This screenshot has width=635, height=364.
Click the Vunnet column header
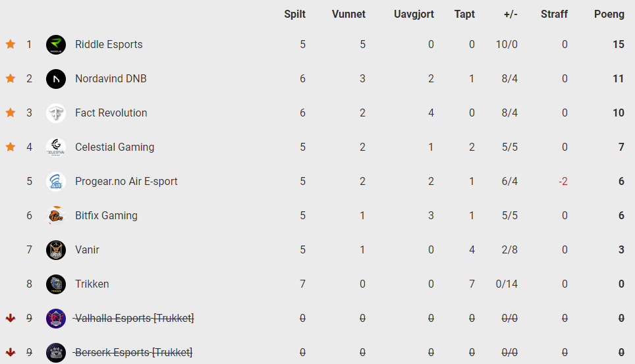pyautogui.click(x=348, y=14)
